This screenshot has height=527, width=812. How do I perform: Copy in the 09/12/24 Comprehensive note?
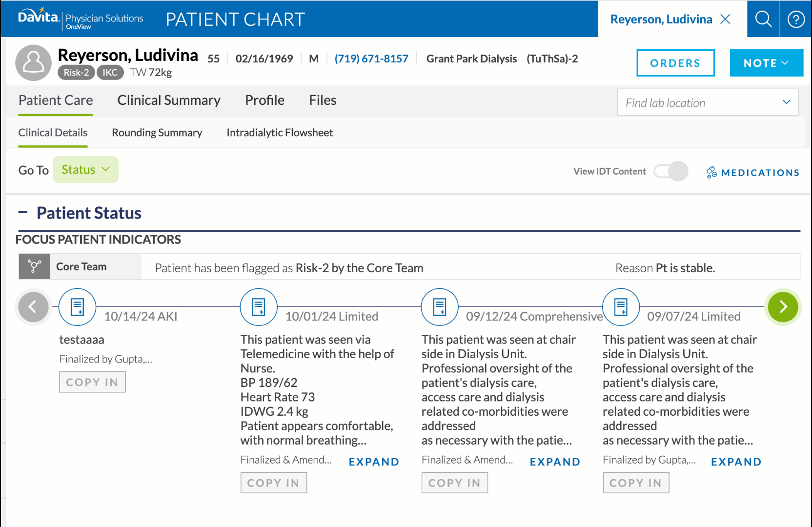click(454, 483)
